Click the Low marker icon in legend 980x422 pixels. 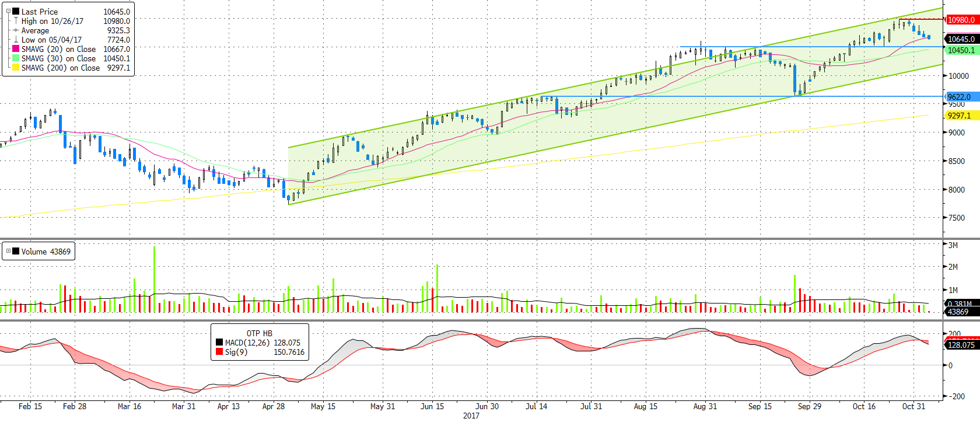(x=16, y=40)
